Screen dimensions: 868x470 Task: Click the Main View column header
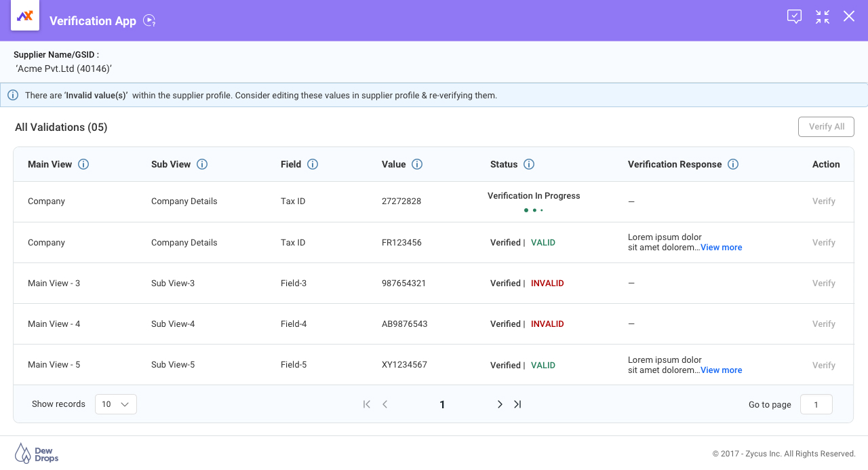pos(50,164)
